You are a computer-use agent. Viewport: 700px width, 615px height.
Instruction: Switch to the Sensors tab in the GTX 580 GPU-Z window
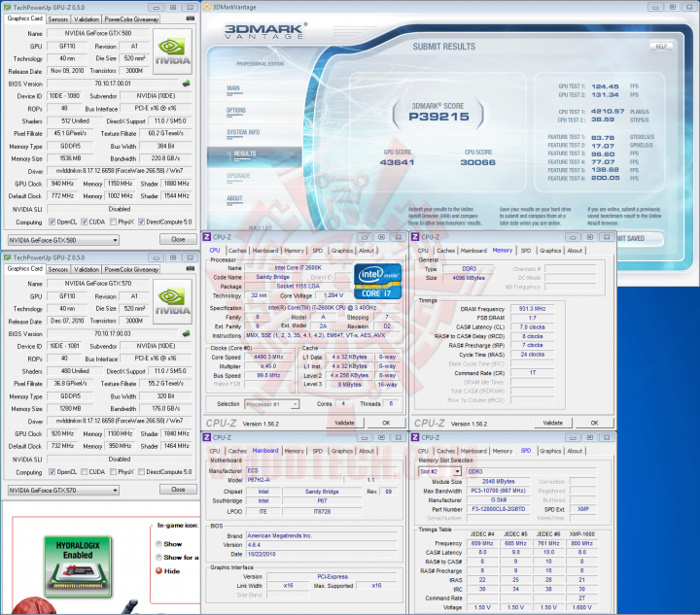pos(58,19)
